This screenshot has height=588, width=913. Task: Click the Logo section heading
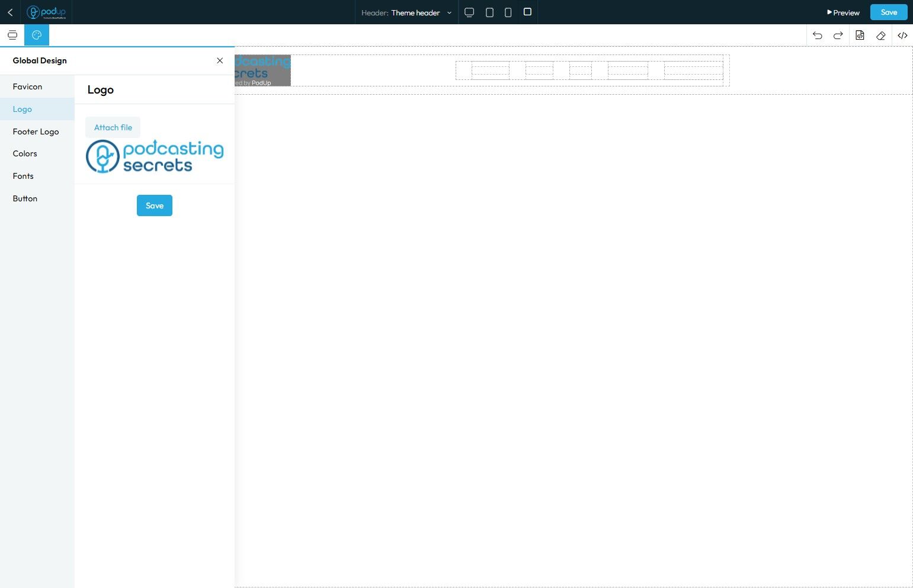[x=101, y=89]
